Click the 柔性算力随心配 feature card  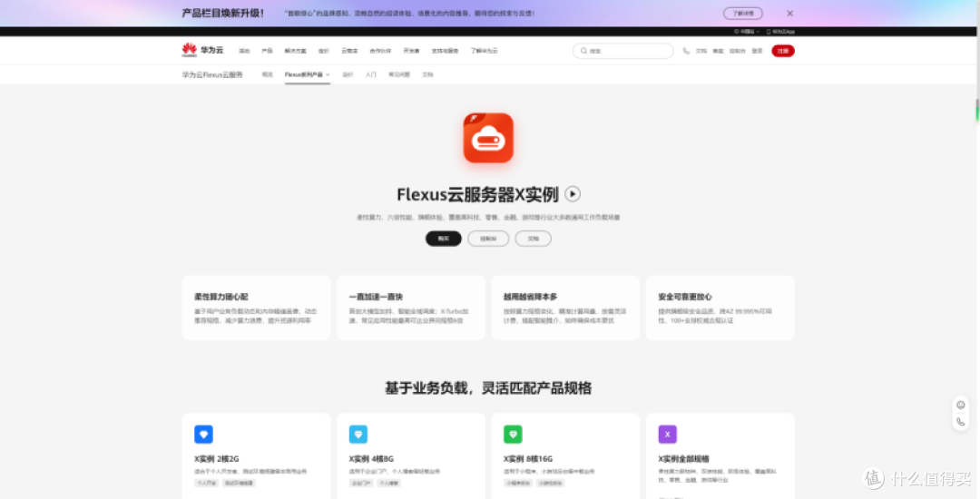[x=256, y=308]
